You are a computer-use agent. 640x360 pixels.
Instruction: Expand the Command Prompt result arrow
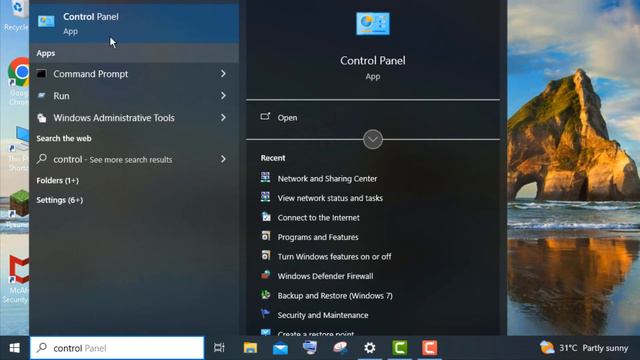tap(223, 74)
